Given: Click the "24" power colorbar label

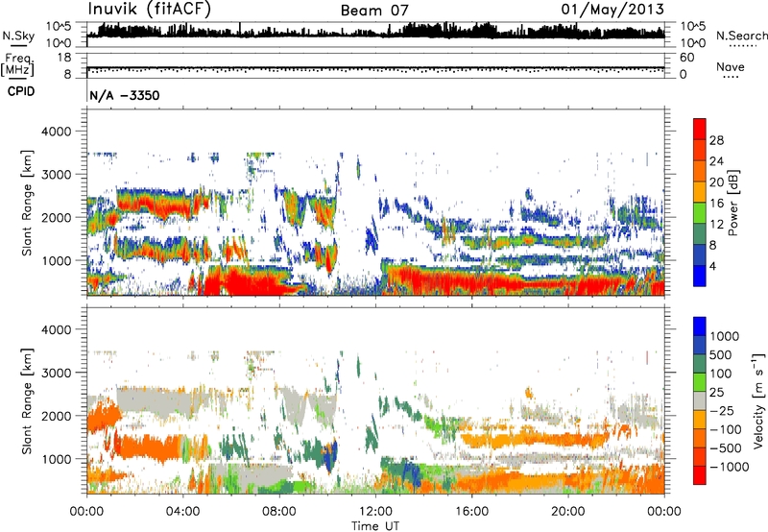Looking at the screenshot, I should [x=716, y=161].
